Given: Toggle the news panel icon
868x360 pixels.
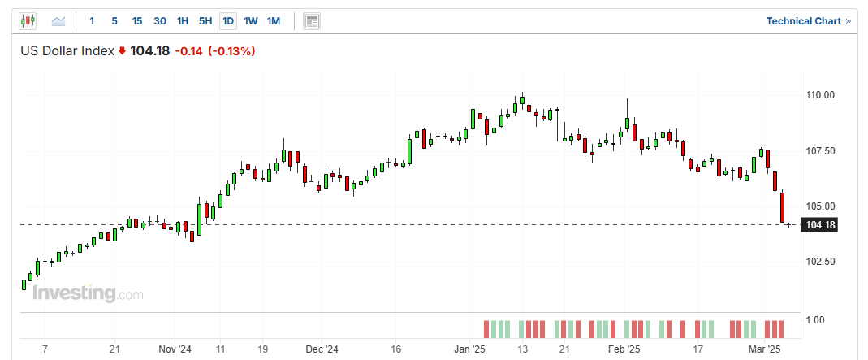Looking at the screenshot, I should (311, 21).
